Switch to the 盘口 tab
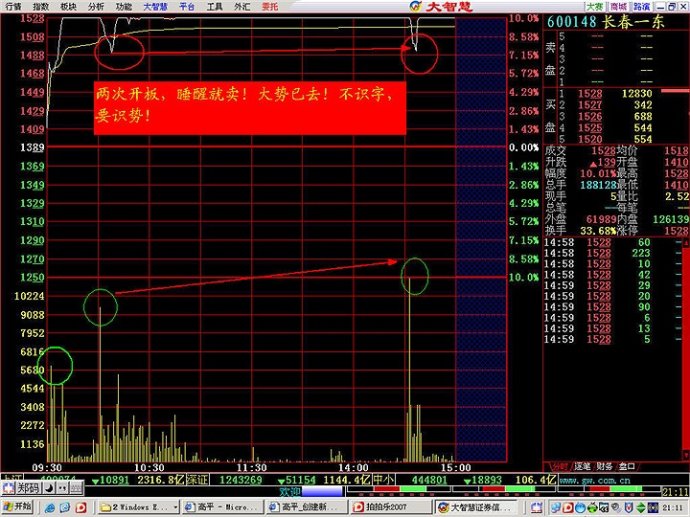690x517 pixels. click(627, 466)
